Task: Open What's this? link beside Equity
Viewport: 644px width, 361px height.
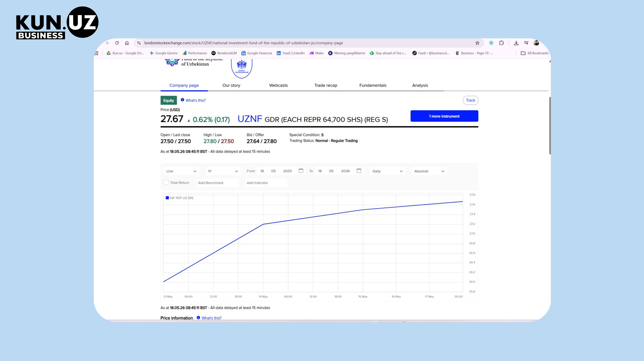Action: click(196, 100)
